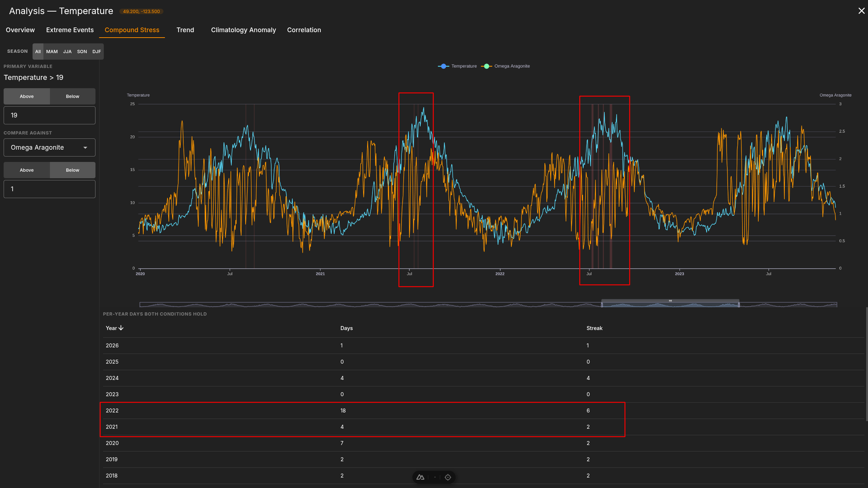868x488 pixels.
Task: Select the All season filter
Action: (38, 51)
